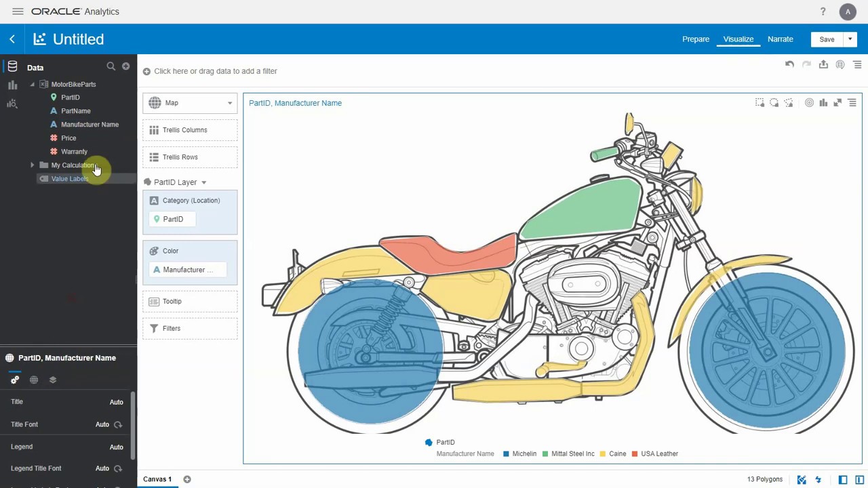Open the Save options dropdown arrow
Viewport: 868px width, 488px height.
click(x=850, y=39)
